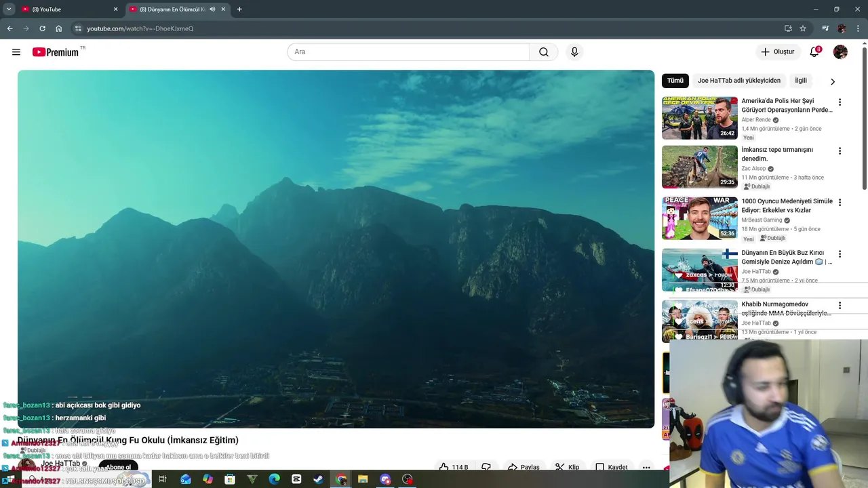Open File Explorer from the taskbar

(x=363, y=479)
